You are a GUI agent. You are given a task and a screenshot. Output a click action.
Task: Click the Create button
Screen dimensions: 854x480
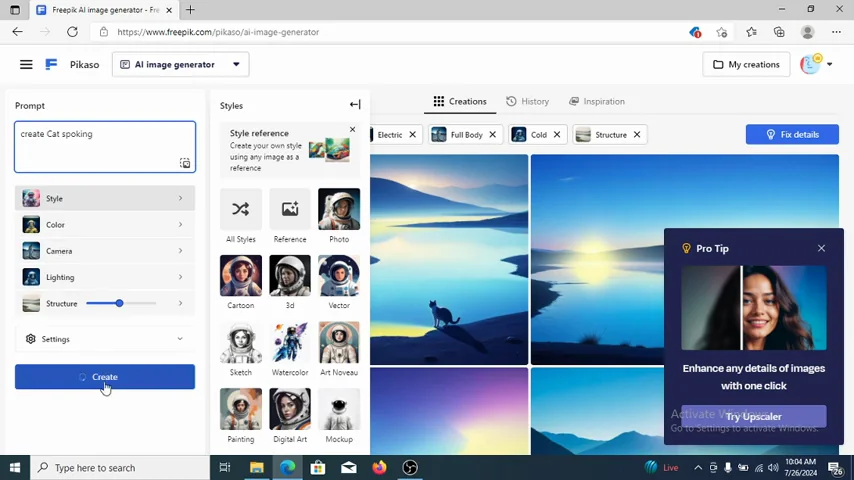[x=105, y=376]
